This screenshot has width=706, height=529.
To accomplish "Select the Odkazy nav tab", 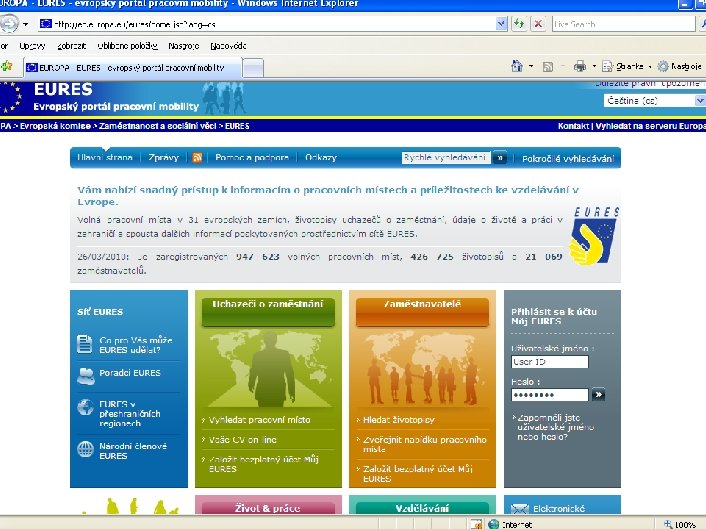I will tap(321, 158).
